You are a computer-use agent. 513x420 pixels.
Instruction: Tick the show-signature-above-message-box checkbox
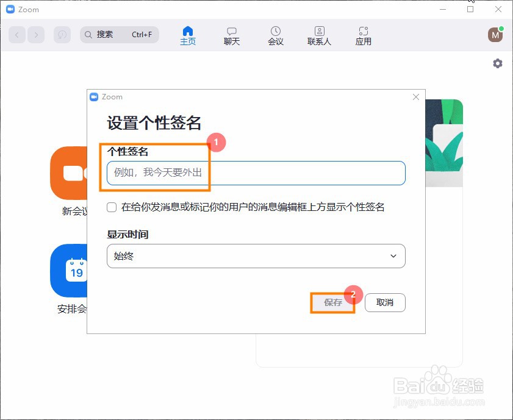pyautogui.click(x=112, y=207)
